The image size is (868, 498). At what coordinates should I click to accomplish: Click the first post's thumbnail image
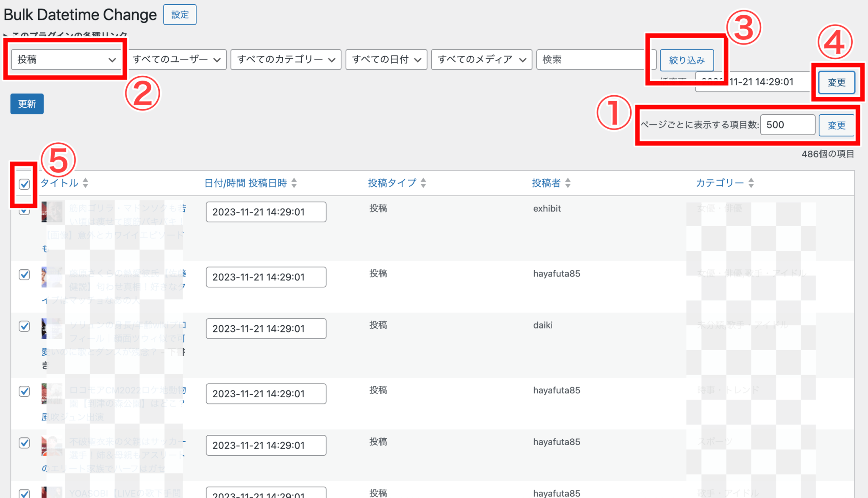(x=52, y=212)
